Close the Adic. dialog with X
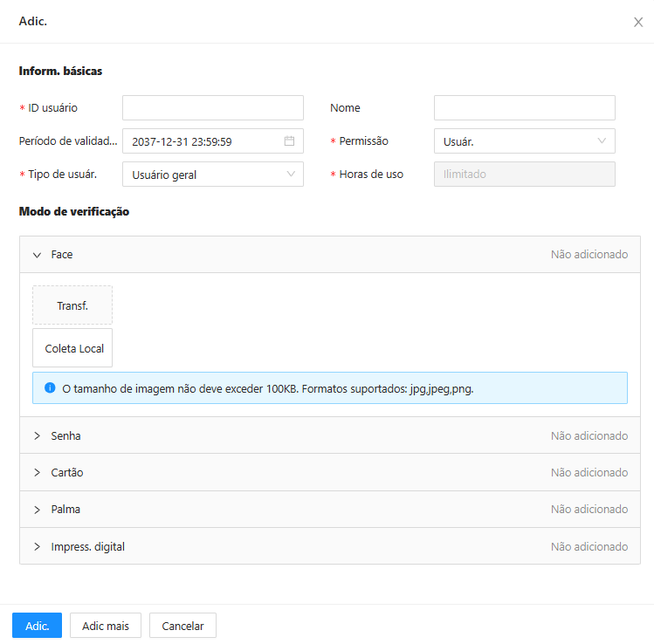 (x=638, y=22)
